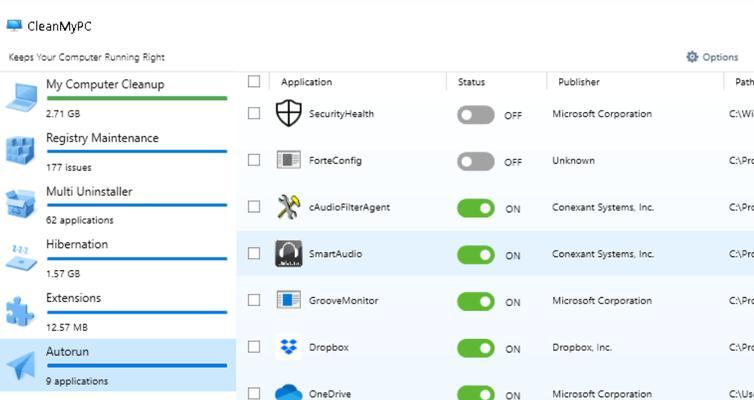Click the 12.57 MB label
Image resolution: width=754 pixels, height=400 pixels.
(67, 327)
